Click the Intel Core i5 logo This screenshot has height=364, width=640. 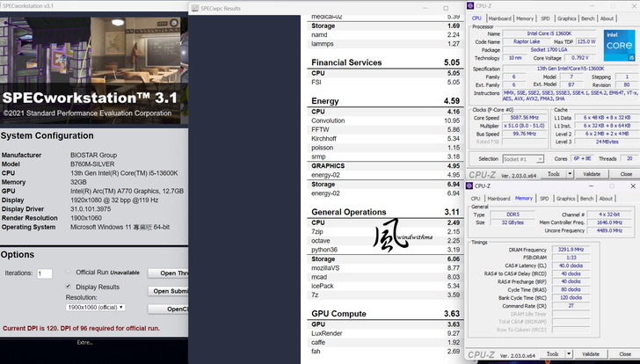(619, 42)
